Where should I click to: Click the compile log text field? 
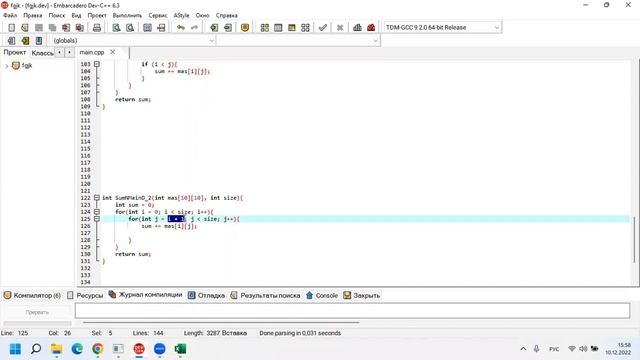[352, 311]
